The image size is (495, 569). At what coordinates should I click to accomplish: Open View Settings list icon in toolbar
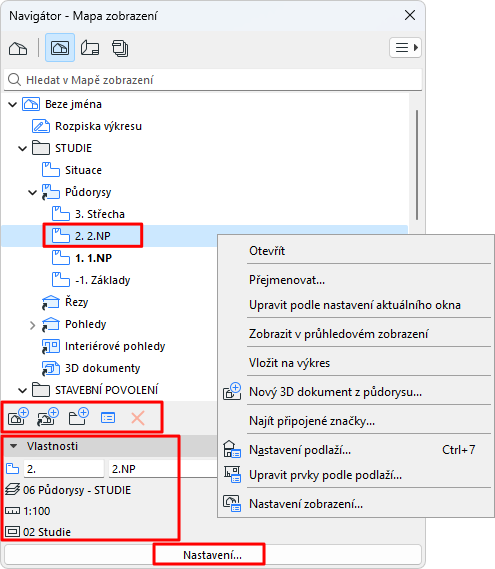tap(108, 418)
